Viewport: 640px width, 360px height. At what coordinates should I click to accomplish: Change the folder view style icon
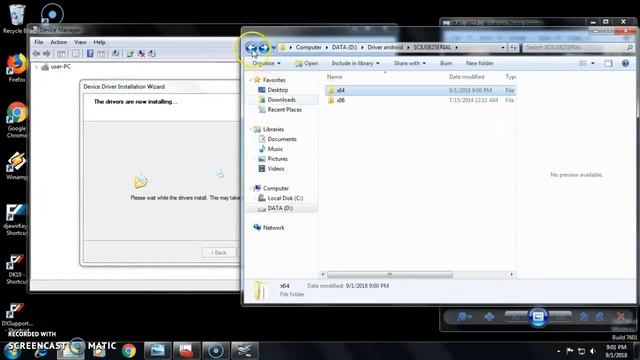[x=582, y=63]
